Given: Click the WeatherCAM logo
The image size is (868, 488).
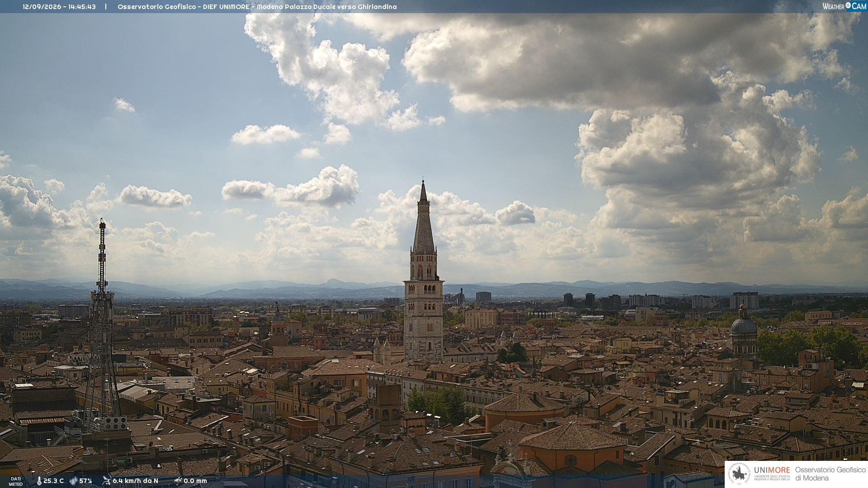Looking at the screenshot, I should tap(844, 6).
